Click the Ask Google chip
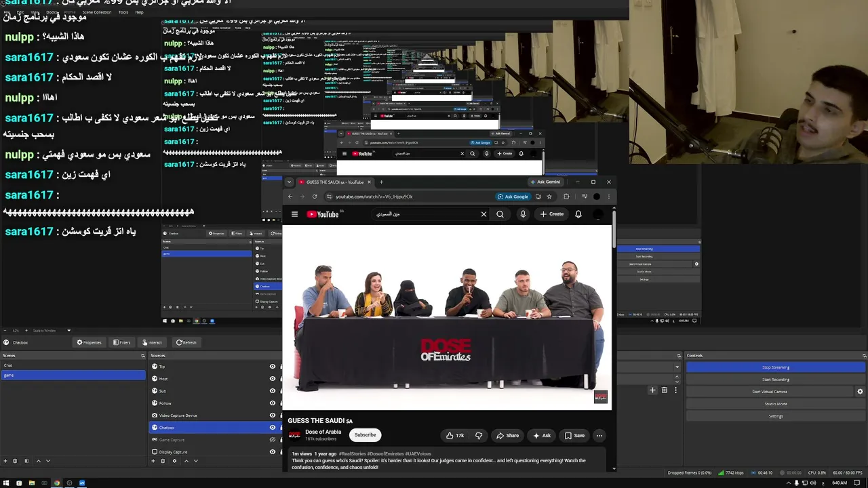The image size is (868, 488). coord(513,197)
